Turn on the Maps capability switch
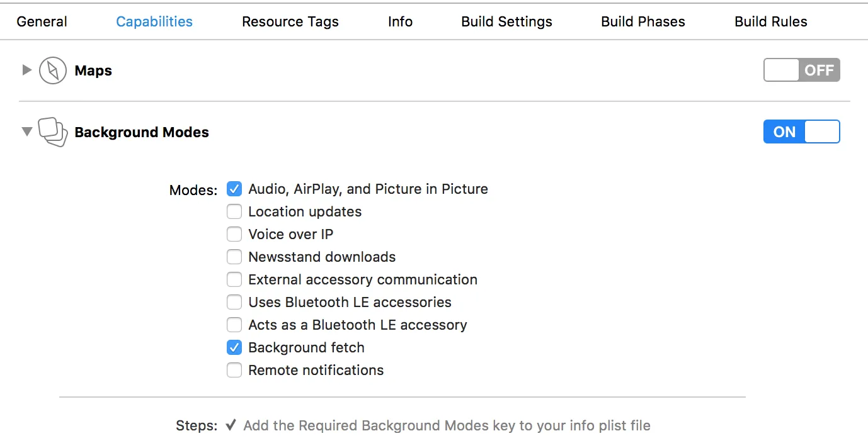This screenshot has width=868, height=448. pyautogui.click(x=801, y=70)
